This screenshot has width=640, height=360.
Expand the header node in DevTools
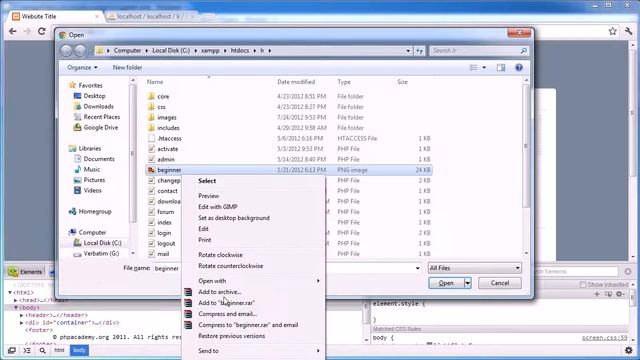point(22,315)
